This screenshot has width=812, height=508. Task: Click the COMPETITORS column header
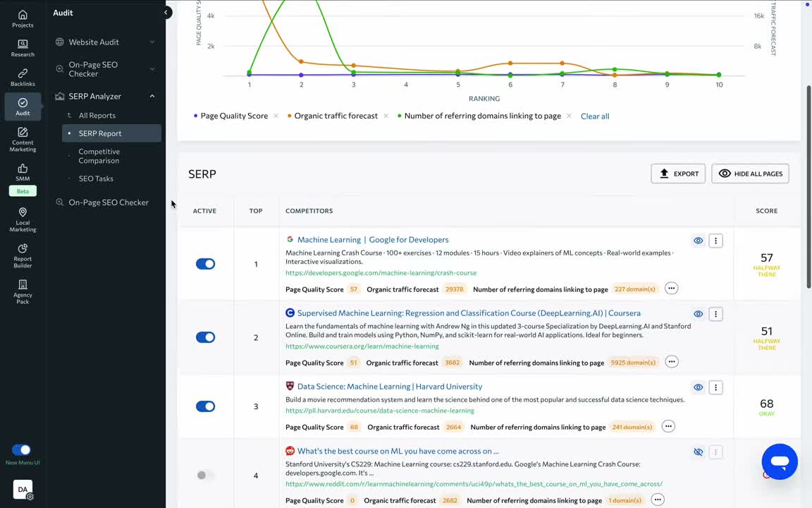[309, 210]
